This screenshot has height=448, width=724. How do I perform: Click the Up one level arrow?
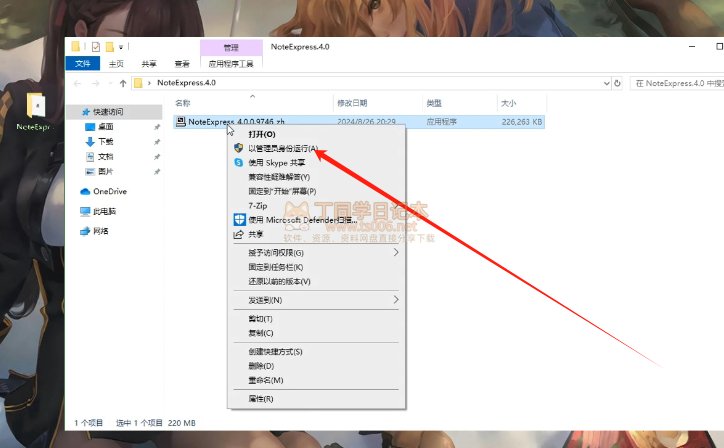(x=123, y=83)
